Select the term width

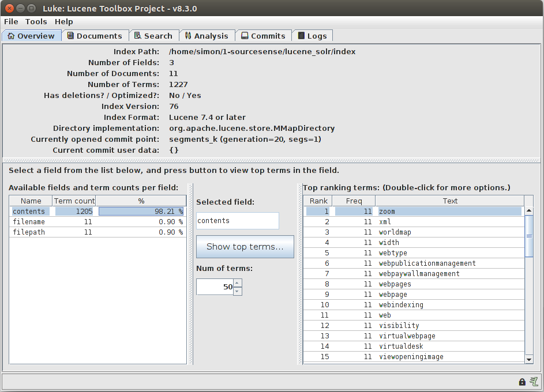coord(414,243)
